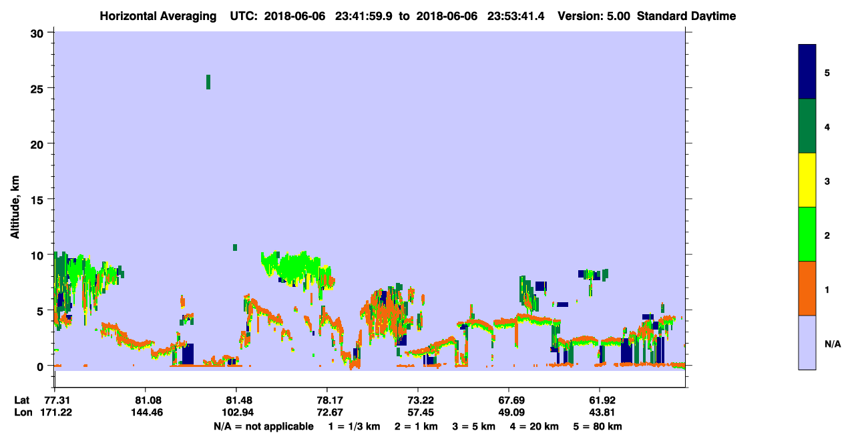This screenshot has width=868, height=445.
Task: Click the bright green color bar segment labeled 2
Action: tap(807, 234)
